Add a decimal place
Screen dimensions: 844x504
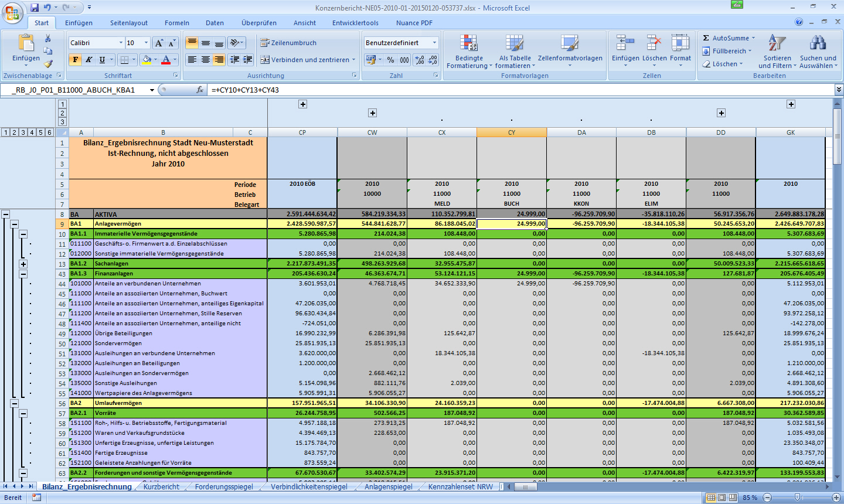coord(420,60)
